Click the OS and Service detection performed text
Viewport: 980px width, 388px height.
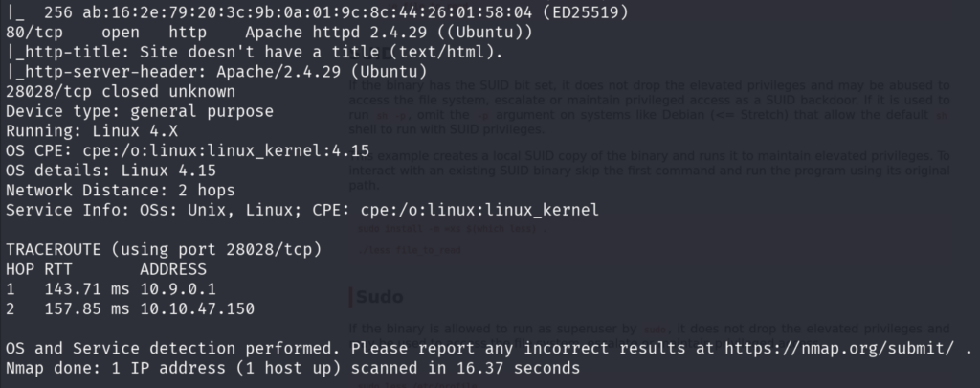pyautogui.click(x=172, y=347)
